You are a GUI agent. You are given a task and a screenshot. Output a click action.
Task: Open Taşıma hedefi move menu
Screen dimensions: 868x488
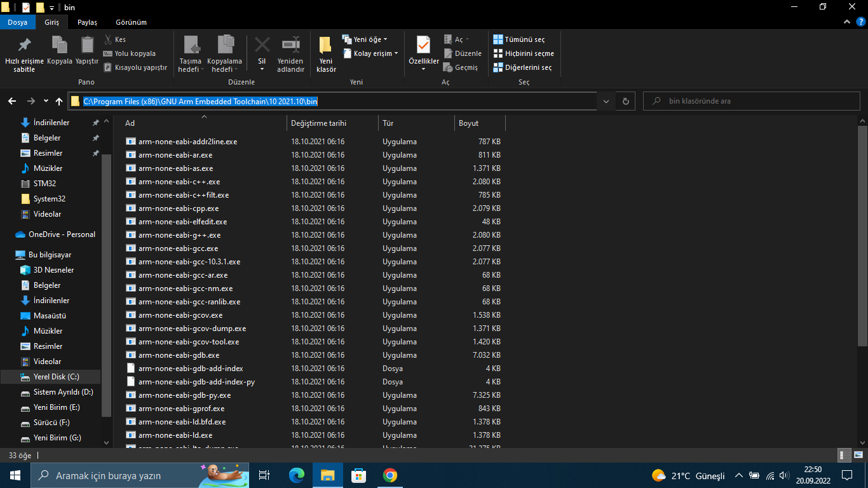[x=191, y=53]
